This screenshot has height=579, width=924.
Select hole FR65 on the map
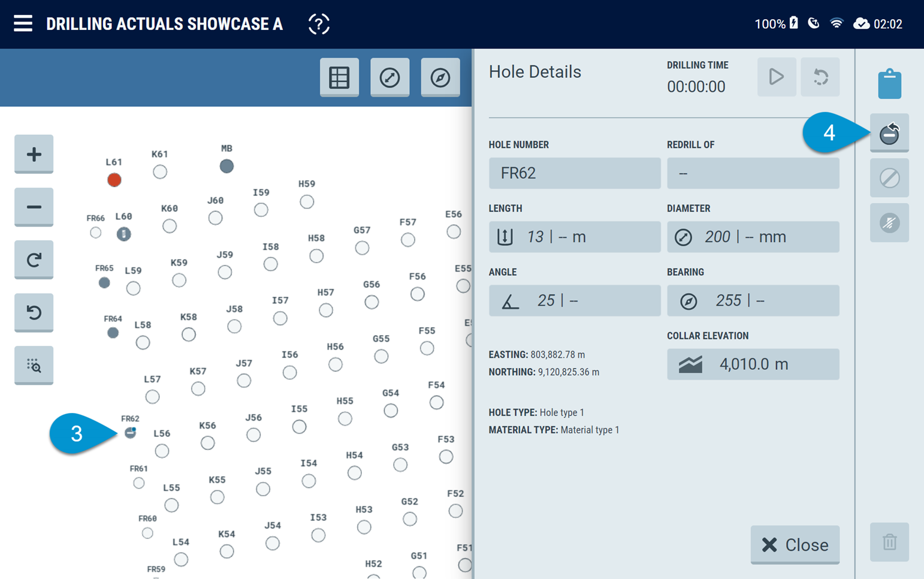coord(104,282)
